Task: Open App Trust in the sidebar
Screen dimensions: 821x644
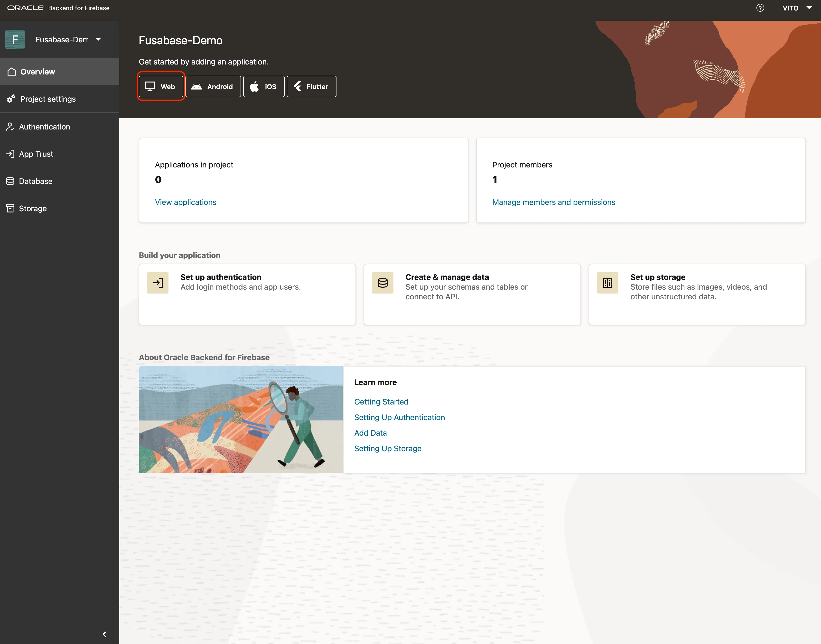Action: 60,154
